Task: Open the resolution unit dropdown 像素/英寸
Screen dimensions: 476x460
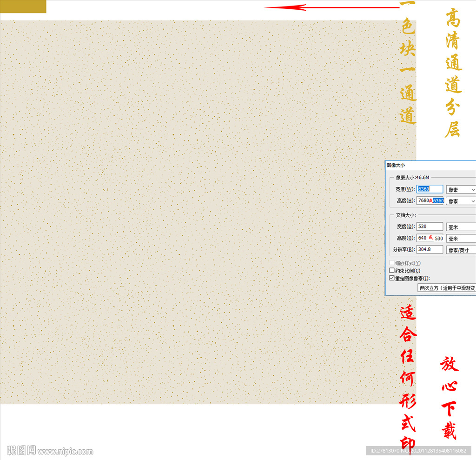Action: pos(461,250)
